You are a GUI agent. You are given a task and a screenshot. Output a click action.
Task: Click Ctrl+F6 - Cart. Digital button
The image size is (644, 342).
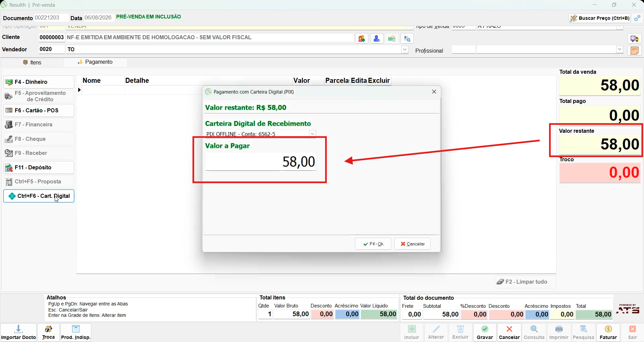(39, 196)
